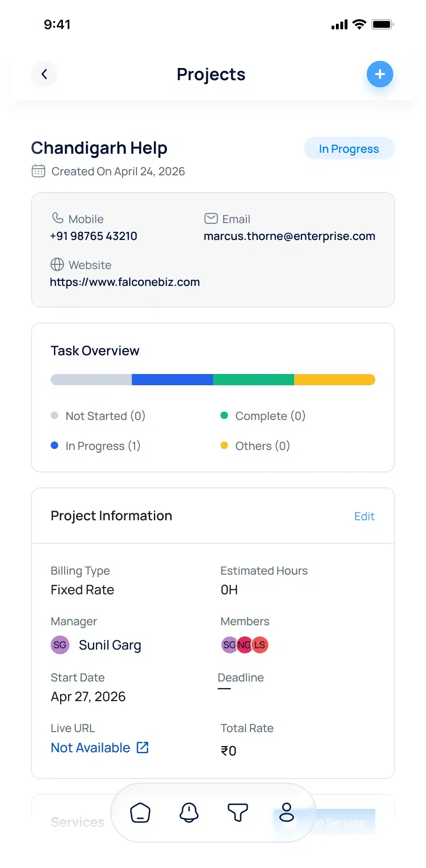The image size is (426, 868).
Task: Click the Deadline label
Action: click(x=241, y=678)
